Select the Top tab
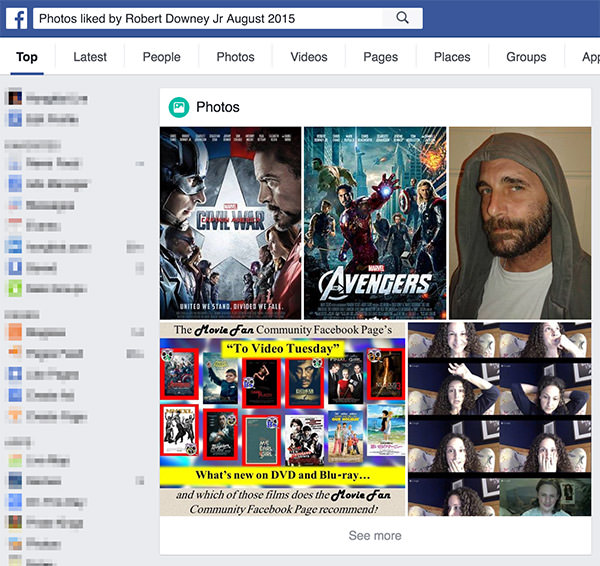The height and width of the screenshot is (566, 600). pyautogui.click(x=27, y=57)
